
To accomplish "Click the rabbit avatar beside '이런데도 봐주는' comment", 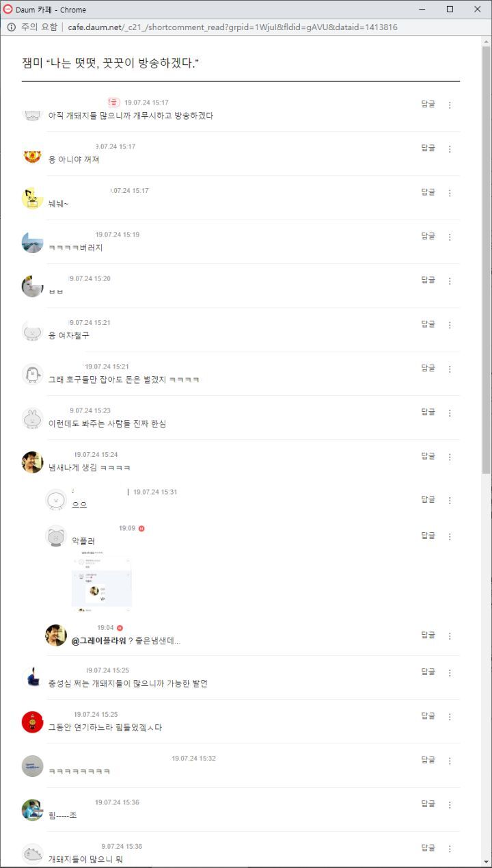I will click(x=32, y=418).
